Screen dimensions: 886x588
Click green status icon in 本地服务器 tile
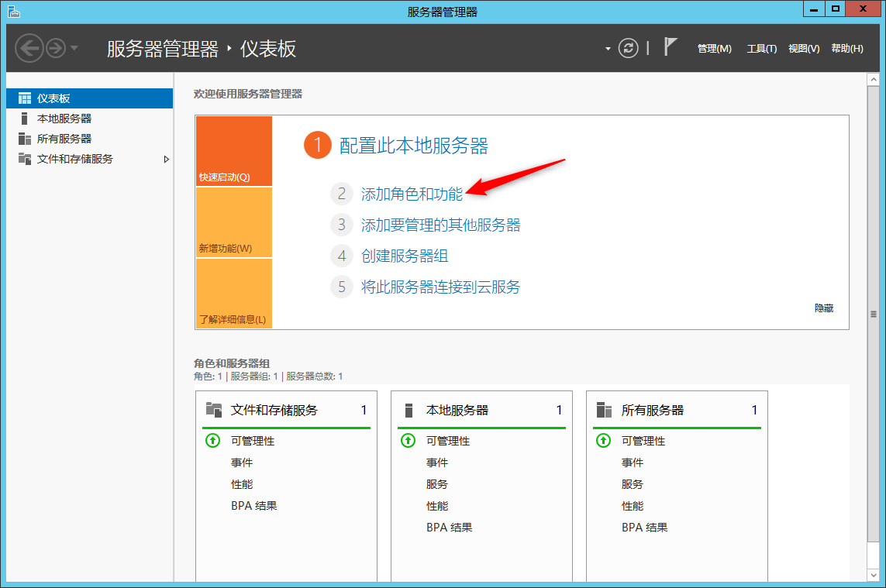[408, 441]
